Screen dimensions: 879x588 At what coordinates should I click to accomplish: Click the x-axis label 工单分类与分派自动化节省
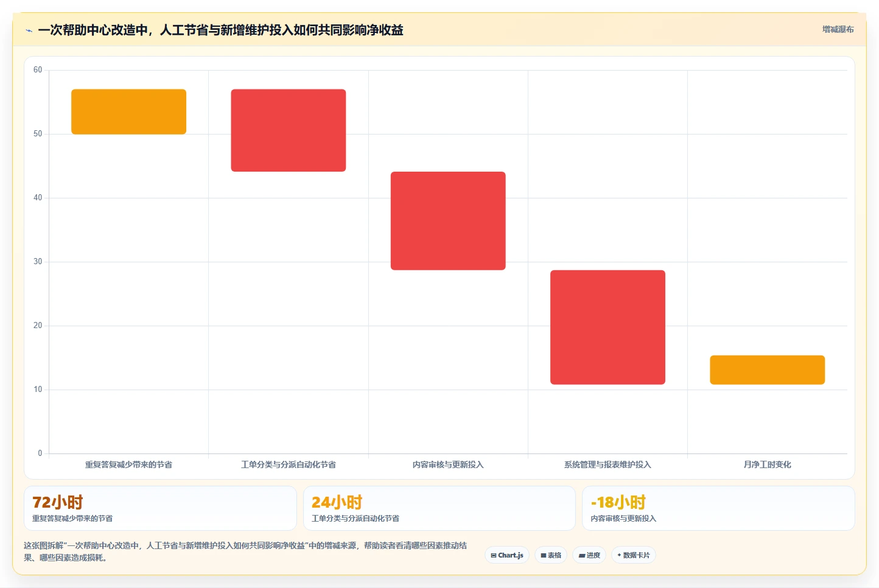(x=289, y=464)
